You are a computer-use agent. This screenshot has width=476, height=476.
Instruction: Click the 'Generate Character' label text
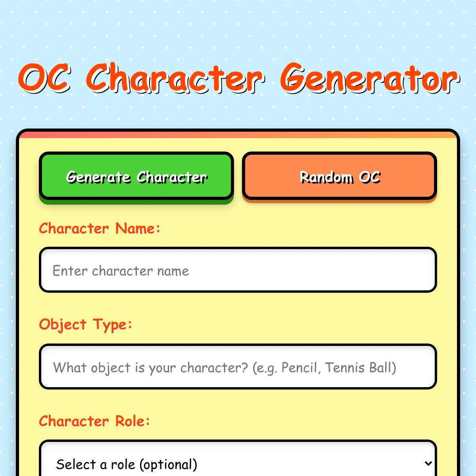pyautogui.click(x=136, y=177)
